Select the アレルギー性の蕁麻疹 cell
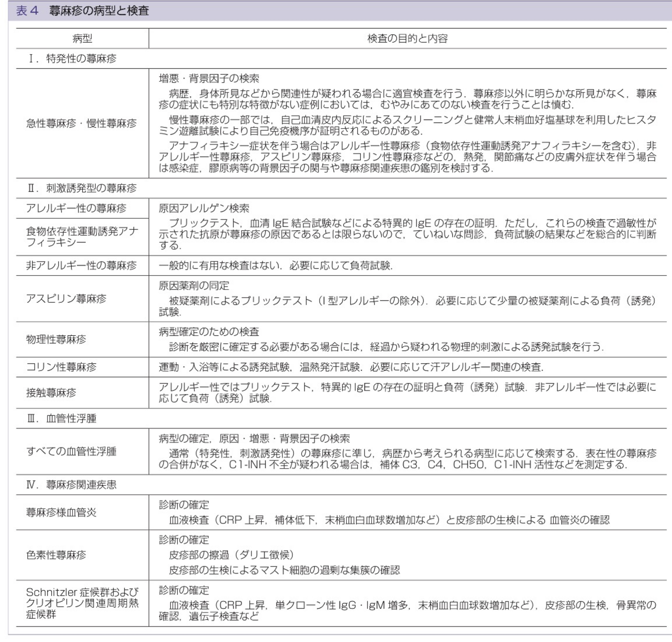This screenshot has width=672, height=642. click(77, 208)
